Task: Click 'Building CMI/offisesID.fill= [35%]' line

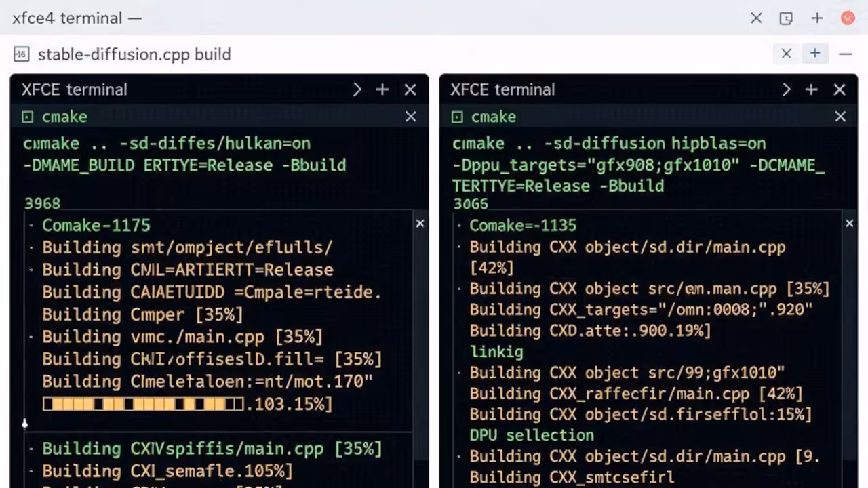Action: tap(212, 359)
